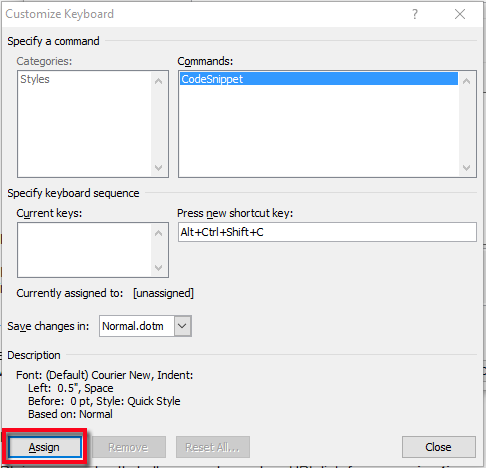Click the Current keys scroll down arrow
Viewport: 486px width, 468px height.
(x=159, y=267)
